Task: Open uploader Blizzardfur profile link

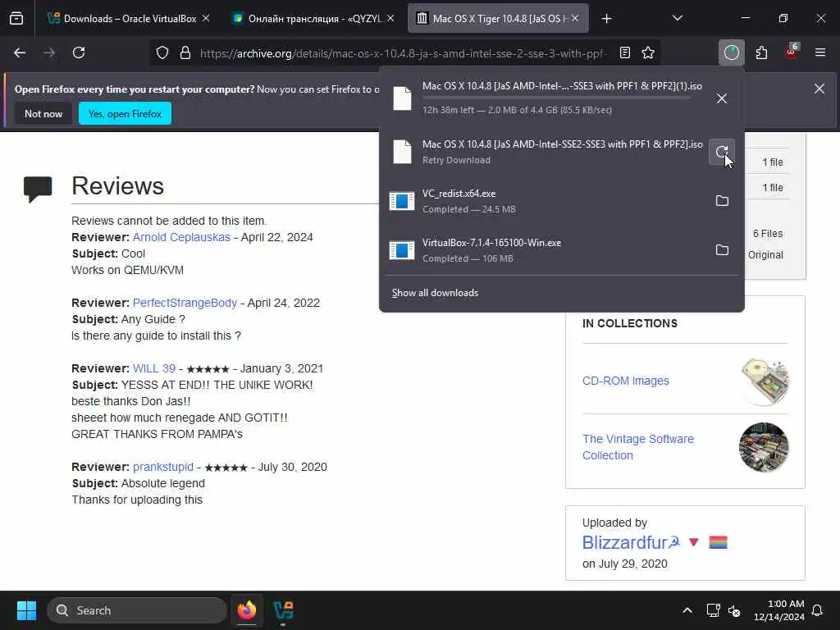Action: (631, 542)
